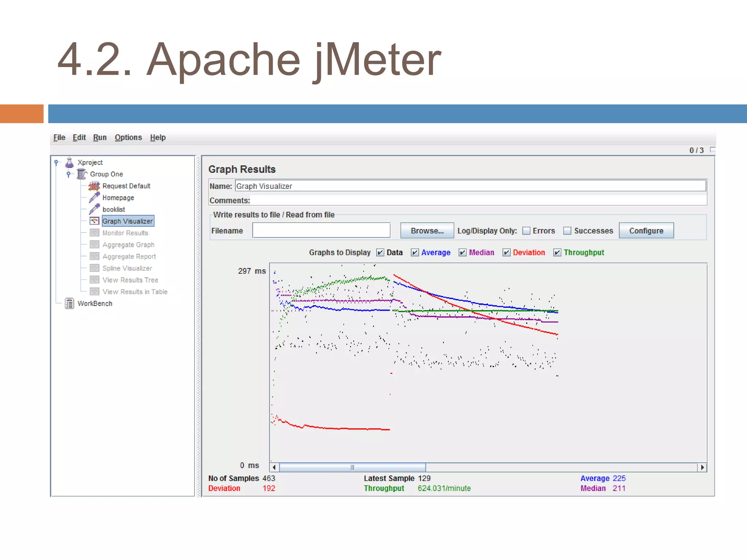747x560 pixels.
Task: Click the Browse... button
Action: tap(427, 230)
